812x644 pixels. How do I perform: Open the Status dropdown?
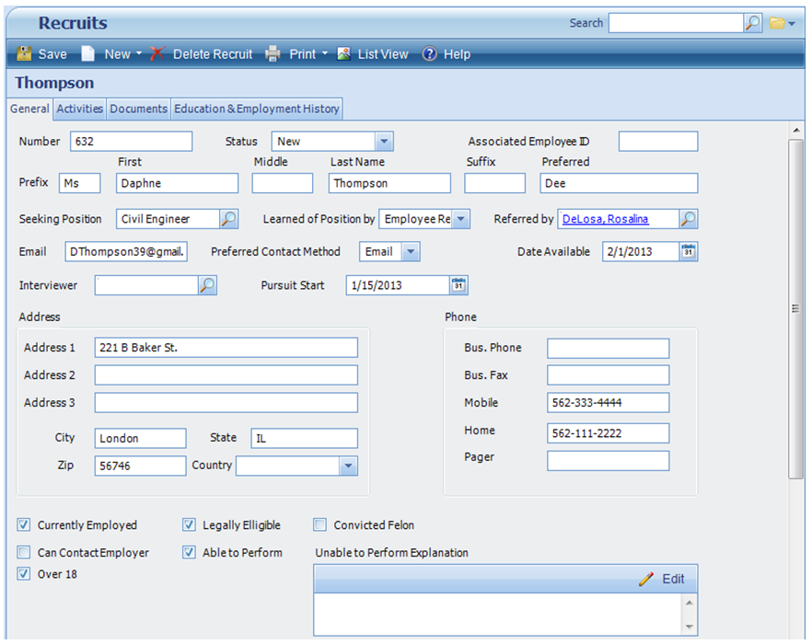tap(385, 142)
